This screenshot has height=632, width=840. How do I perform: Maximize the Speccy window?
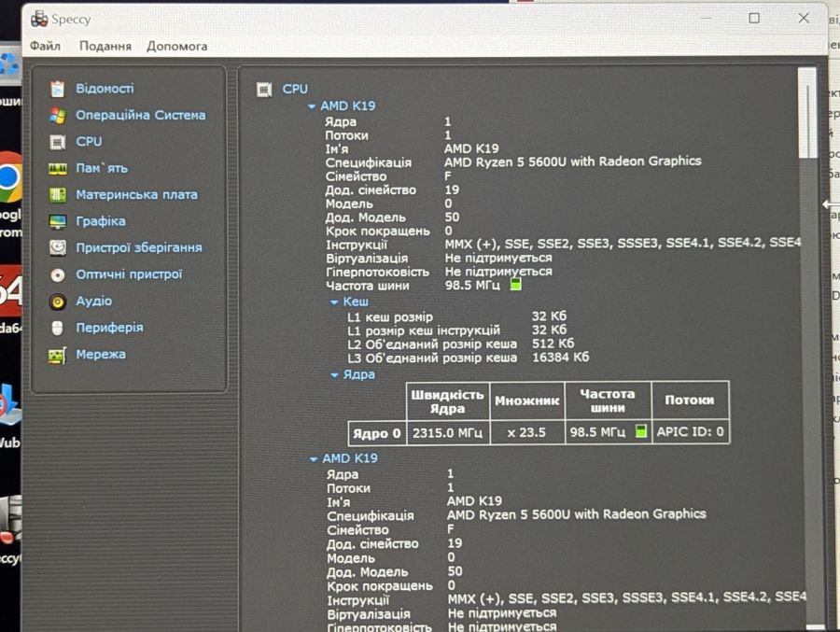click(x=754, y=19)
